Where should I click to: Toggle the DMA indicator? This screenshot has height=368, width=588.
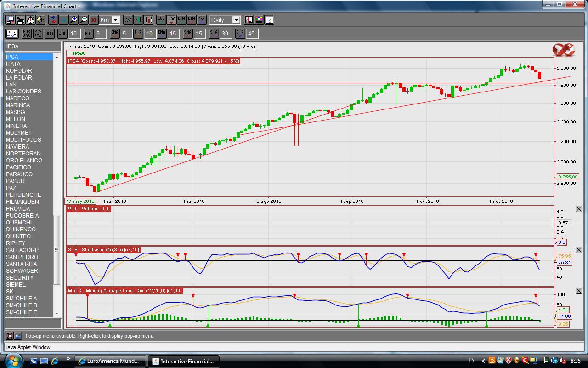click(50, 34)
